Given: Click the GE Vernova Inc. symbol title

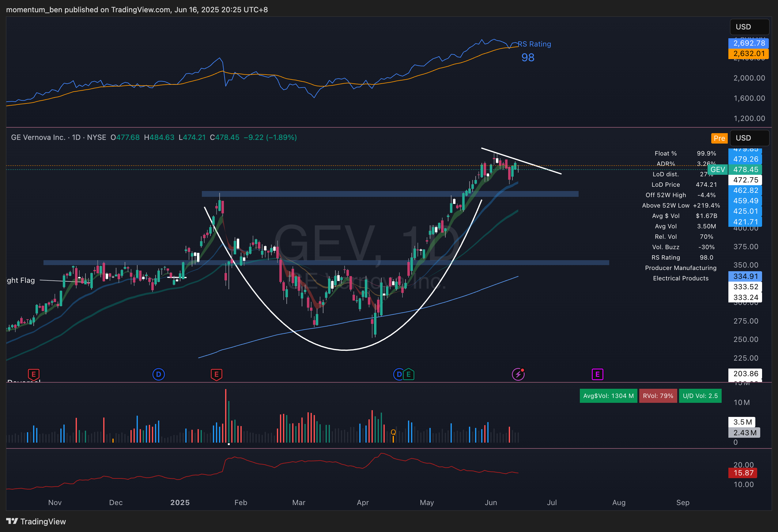Looking at the screenshot, I should [38, 137].
